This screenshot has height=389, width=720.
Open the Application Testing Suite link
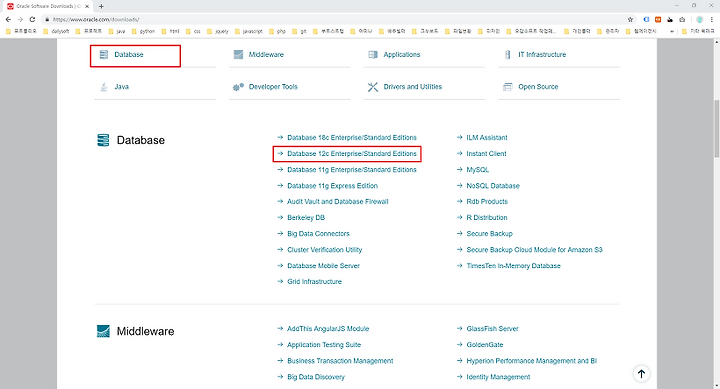click(324, 344)
